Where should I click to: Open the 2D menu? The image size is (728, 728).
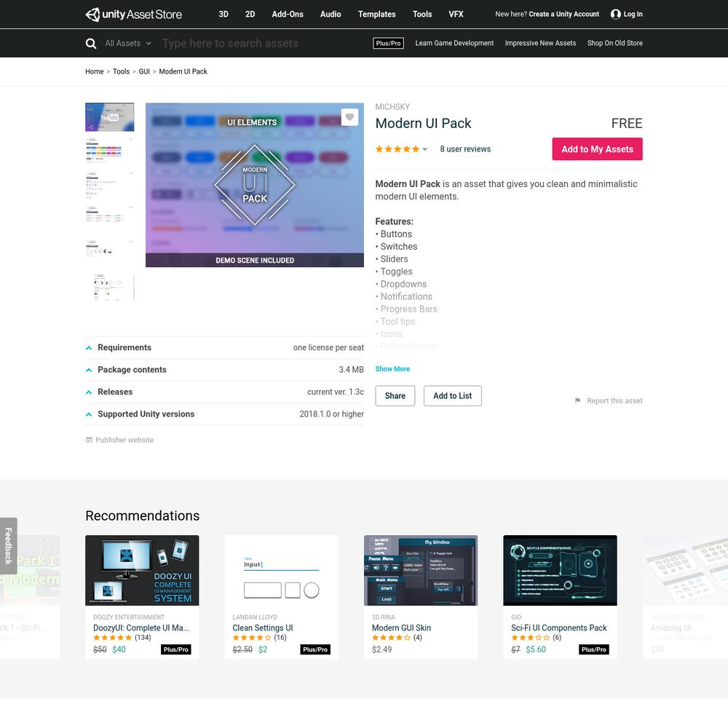coord(250,15)
